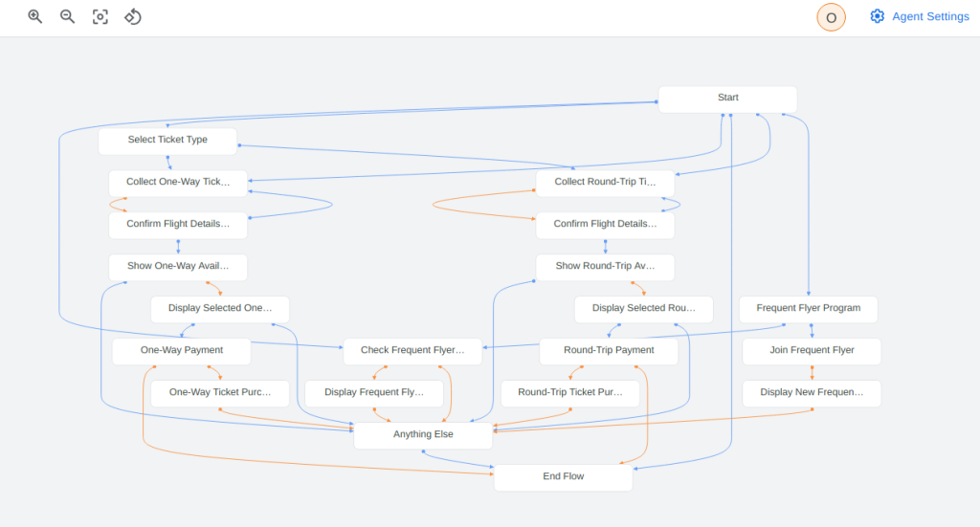This screenshot has width=980, height=527.
Task: Click the Anything Else node
Action: pos(423,435)
